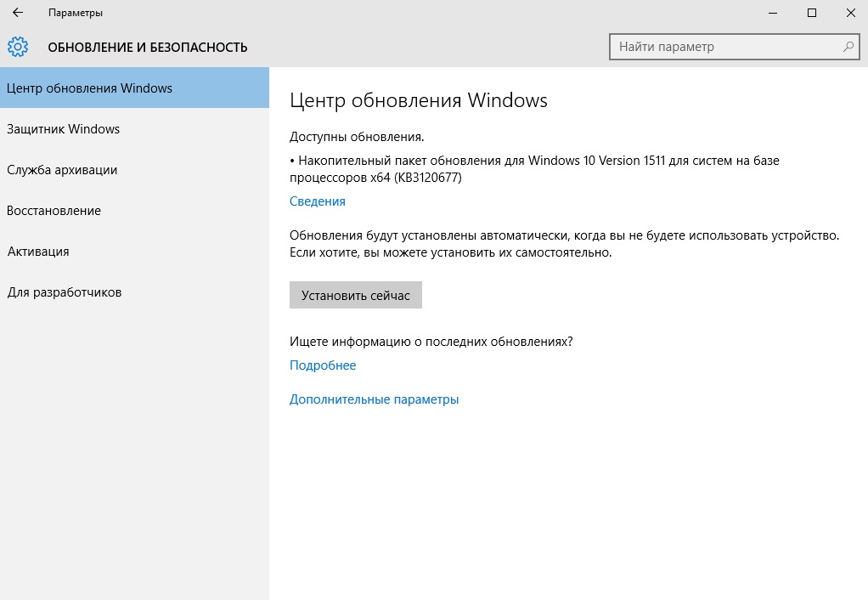Click the 'Центр обновления Windows' page heading
Viewport: 868px width, 600px height.
click(419, 100)
